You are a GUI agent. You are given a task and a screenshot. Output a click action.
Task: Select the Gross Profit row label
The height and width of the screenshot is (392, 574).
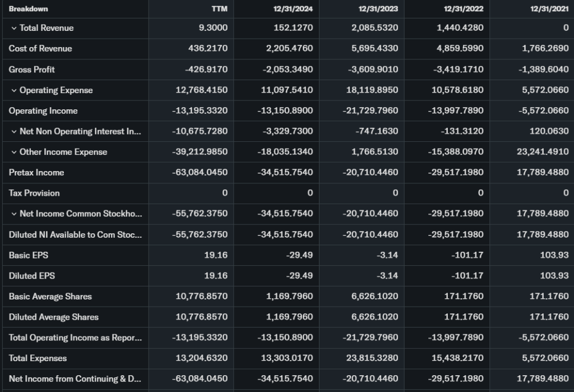tap(31, 70)
